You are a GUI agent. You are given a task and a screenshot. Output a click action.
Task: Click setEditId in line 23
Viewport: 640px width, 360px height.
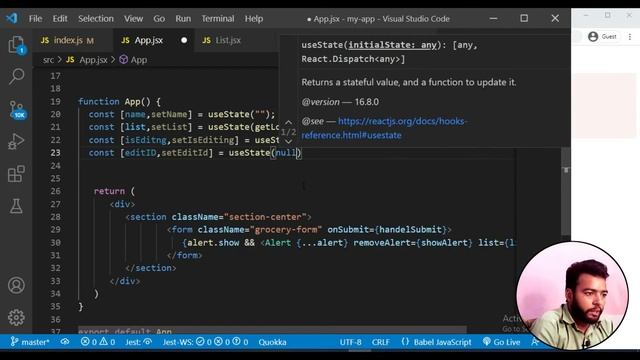(x=184, y=153)
